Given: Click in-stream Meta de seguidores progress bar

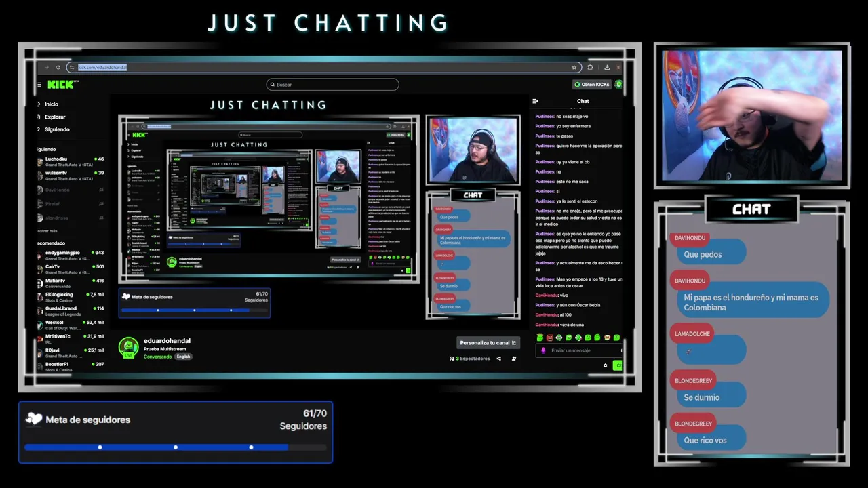Looking at the screenshot, I should point(195,310).
